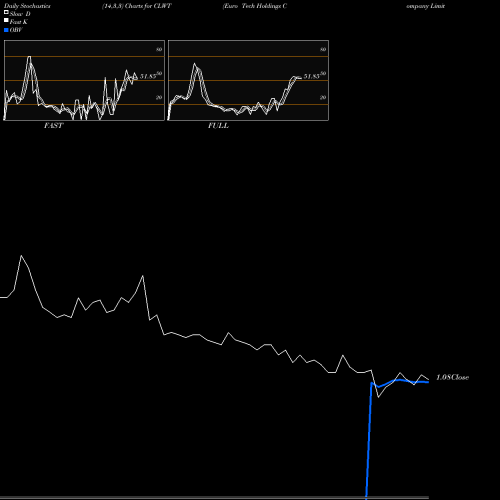Viewport: 500px width, 500px height.
Task: Select the 'Slow D' legend label
Action: (x=20, y=14)
